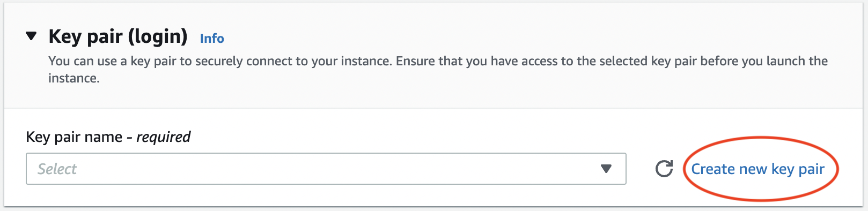The image size is (868, 211).
Task: Click the word 'instance.' ending the description
Action: point(74,78)
